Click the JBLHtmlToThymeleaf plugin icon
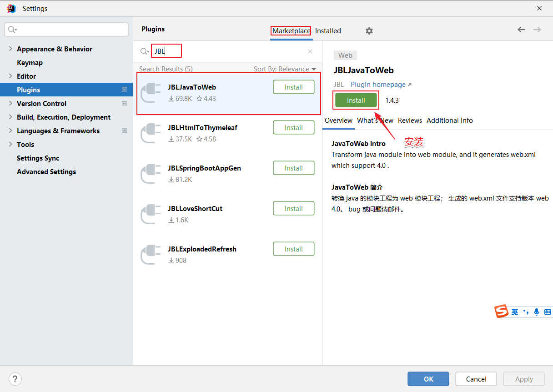The height and width of the screenshot is (392, 553). (x=151, y=134)
